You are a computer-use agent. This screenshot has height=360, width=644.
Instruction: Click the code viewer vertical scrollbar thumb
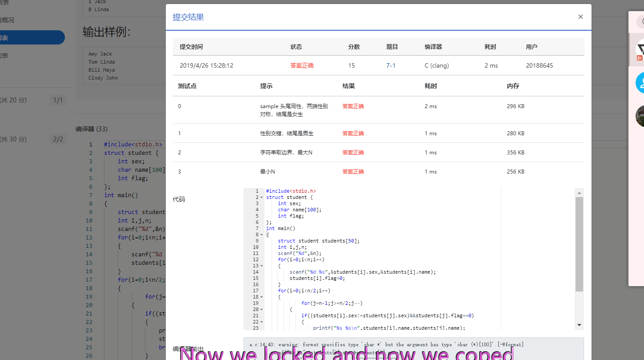(x=579, y=244)
